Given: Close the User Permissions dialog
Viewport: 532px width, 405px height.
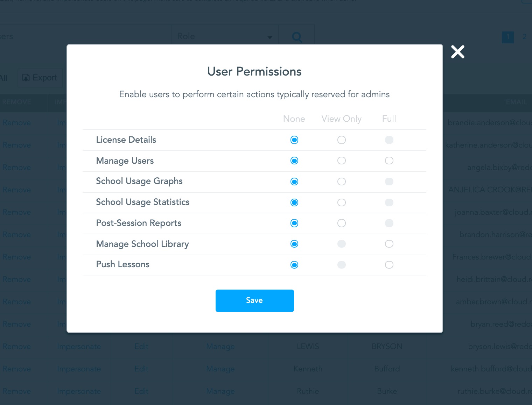Looking at the screenshot, I should pyautogui.click(x=457, y=52).
